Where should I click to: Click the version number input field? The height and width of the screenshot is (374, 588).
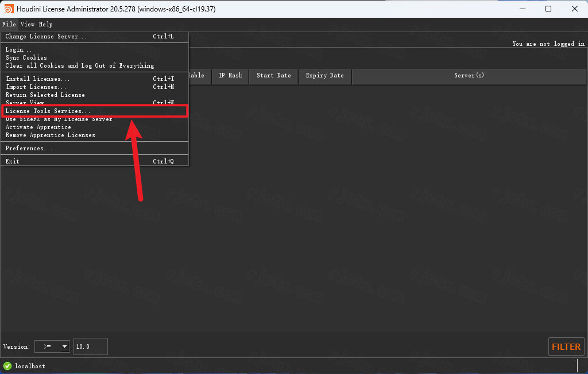[x=90, y=346]
